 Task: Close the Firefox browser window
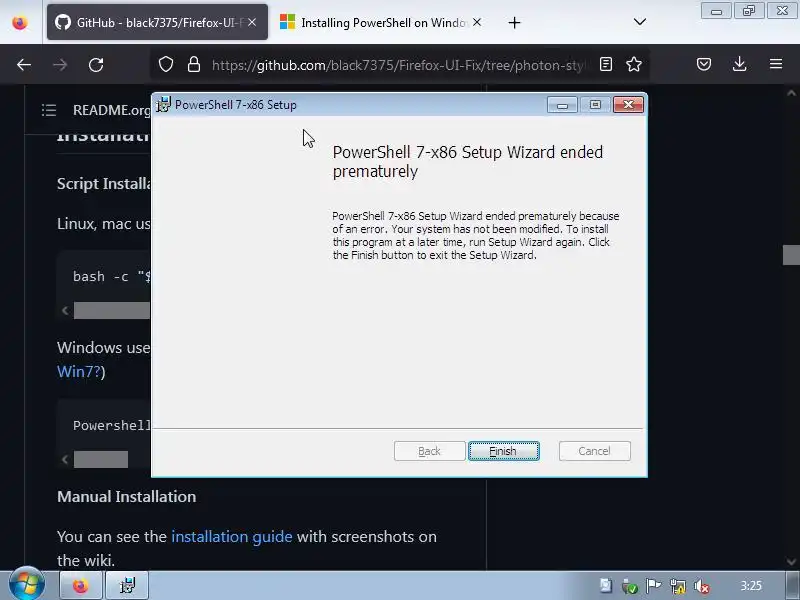782,11
